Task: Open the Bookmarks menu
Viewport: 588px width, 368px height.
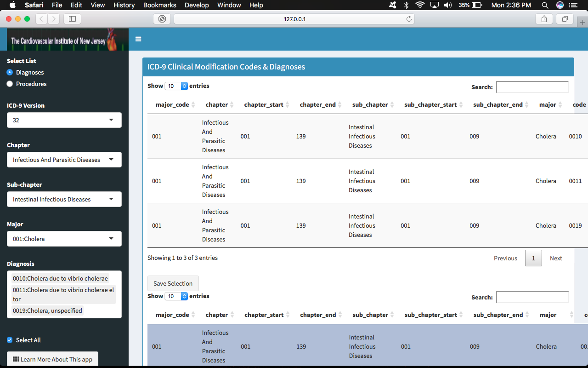Action: [x=159, y=5]
